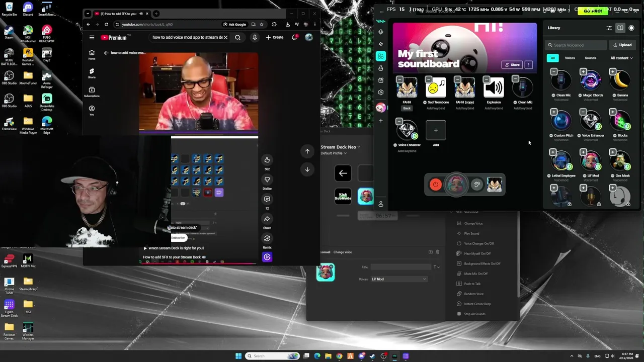Delete action trash icon in Stream Deck
644x362 pixels.
tap(438, 252)
